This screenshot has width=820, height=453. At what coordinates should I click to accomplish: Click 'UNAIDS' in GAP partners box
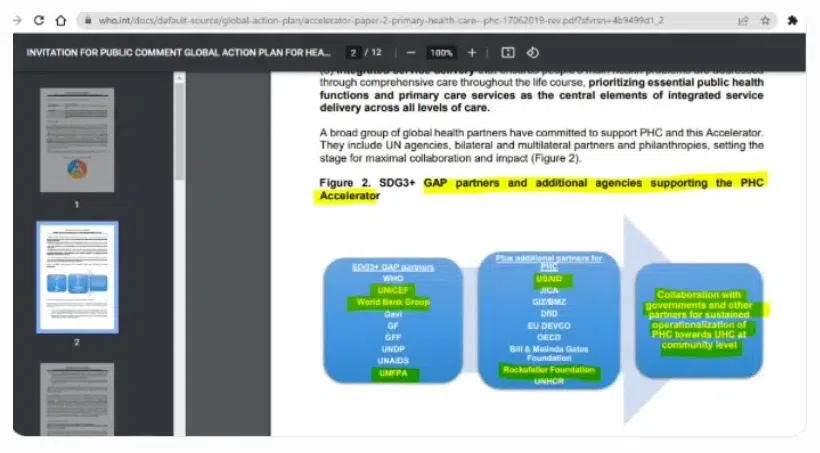[x=393, y=361]
